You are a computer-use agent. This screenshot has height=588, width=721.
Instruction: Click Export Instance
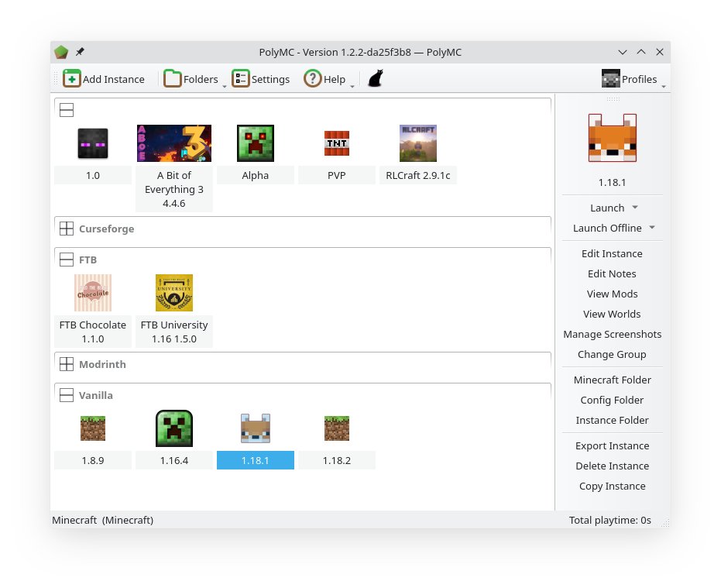tap(612, 445)
